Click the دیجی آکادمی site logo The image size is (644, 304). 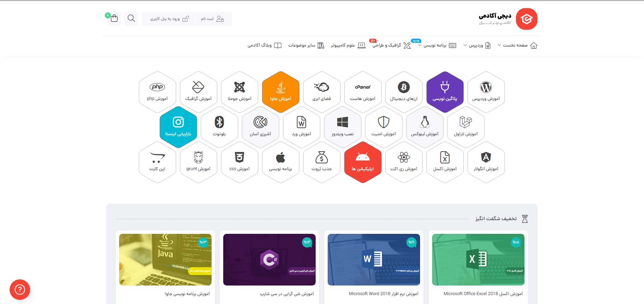click(x=508, y=19)
